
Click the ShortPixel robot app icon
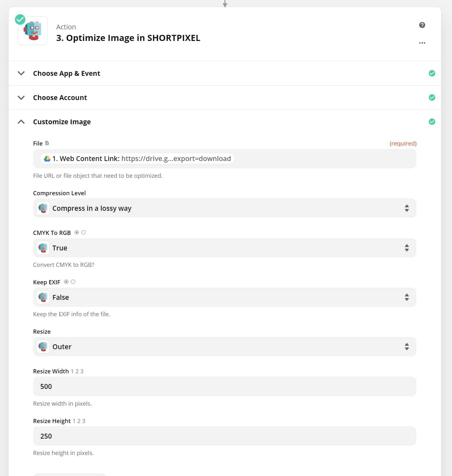33,31
